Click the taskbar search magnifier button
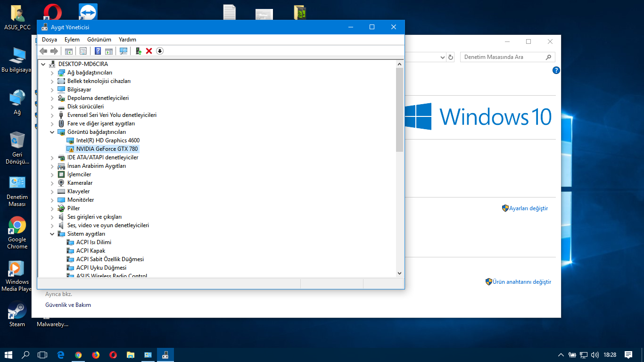Screen dimensions: 644x362 pos(26,355)
